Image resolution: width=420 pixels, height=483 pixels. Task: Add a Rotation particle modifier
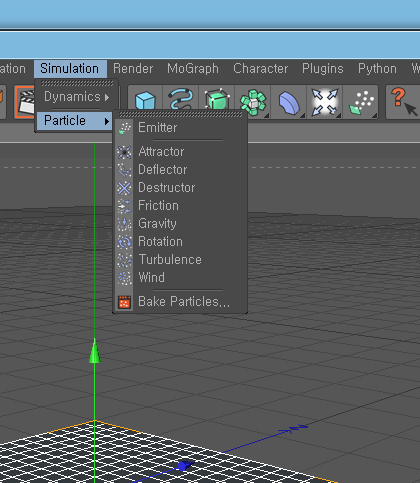(x=180, y=242)
